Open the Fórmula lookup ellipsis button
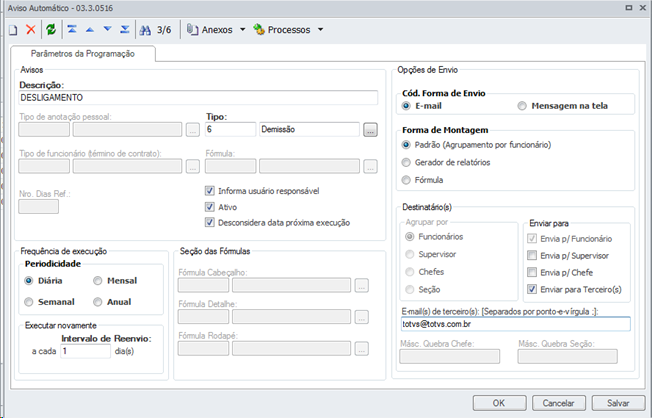Image resolution: width=652 pixels, height=418 pixels. click(370, 166)
